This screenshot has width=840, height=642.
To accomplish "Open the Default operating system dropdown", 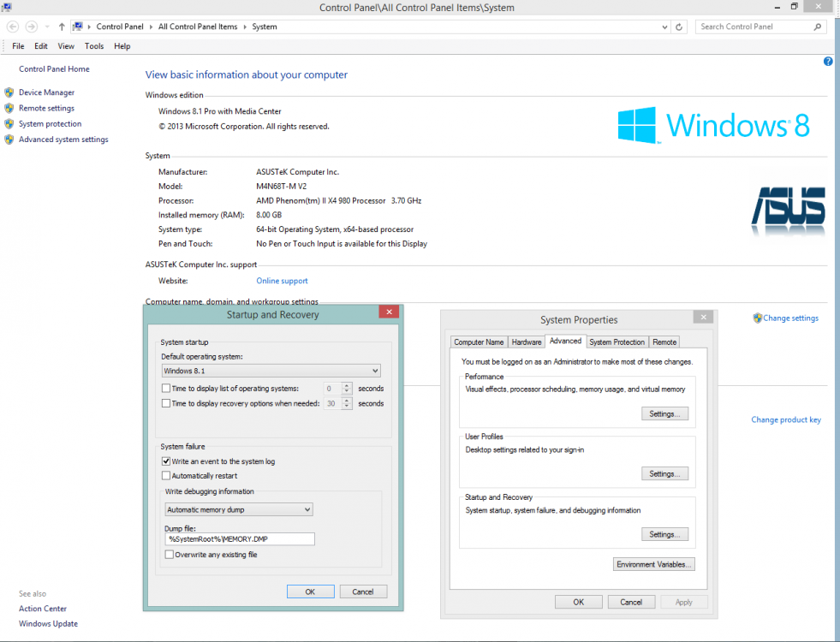I will coord(376,370).
